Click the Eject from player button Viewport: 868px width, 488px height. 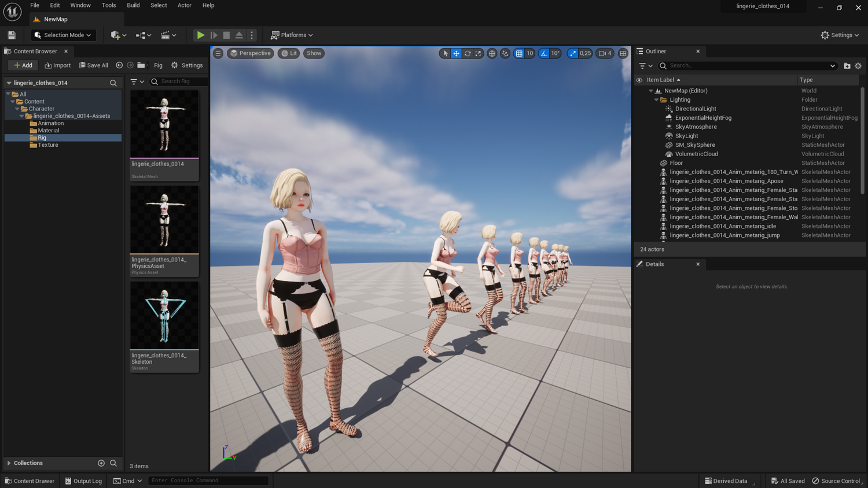tap(239, 35)
